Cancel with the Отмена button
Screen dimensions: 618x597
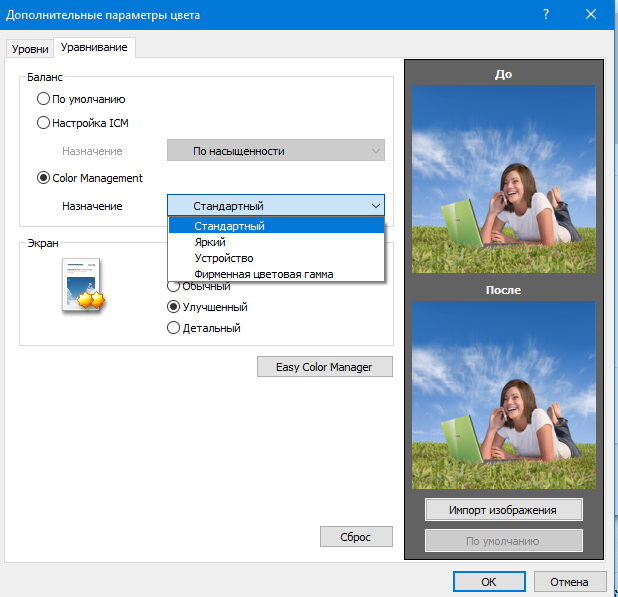click(x=570, y=582)
